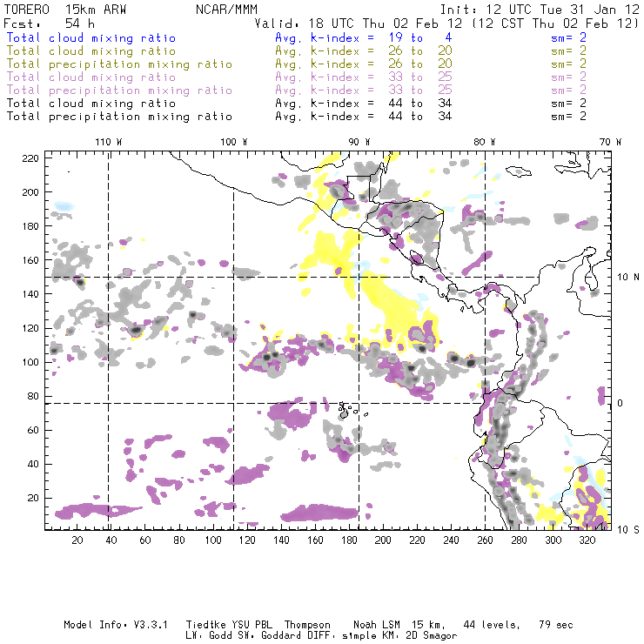This screenshot has height=644, width=644.
Task: Select the 'NCAR/MMM' header label
Action: 226,10
